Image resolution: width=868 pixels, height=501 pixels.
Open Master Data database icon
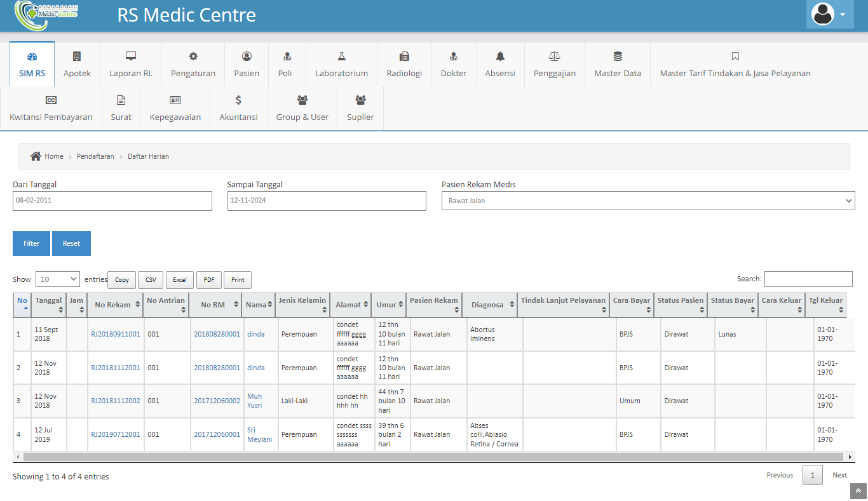pos(618,57)
